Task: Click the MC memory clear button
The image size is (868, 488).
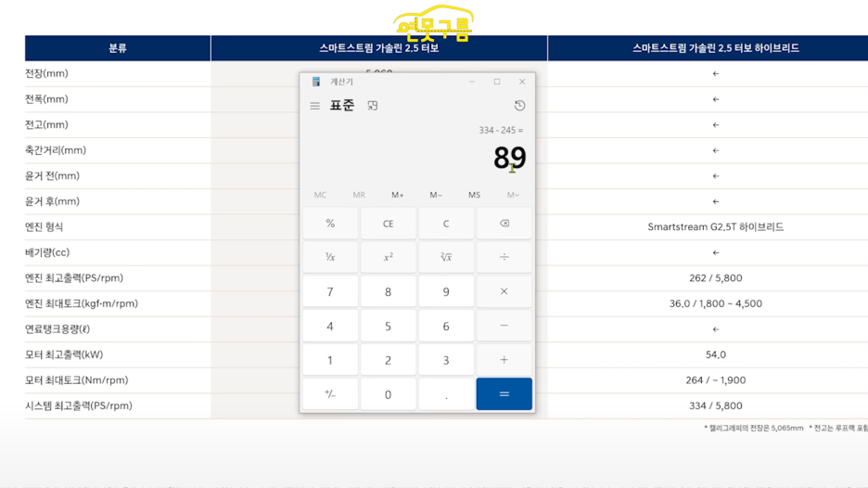Action: [320, 195]
